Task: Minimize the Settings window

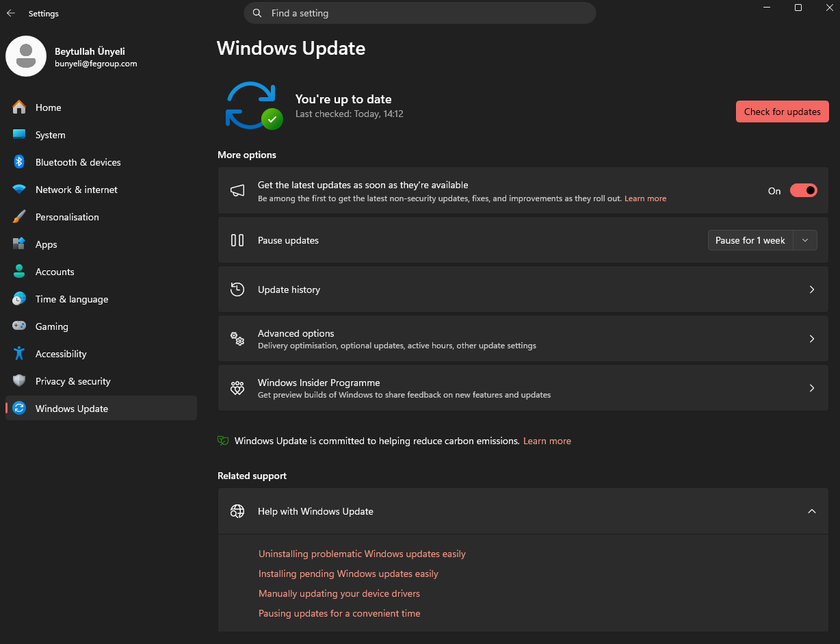Action: click(767, 8)
